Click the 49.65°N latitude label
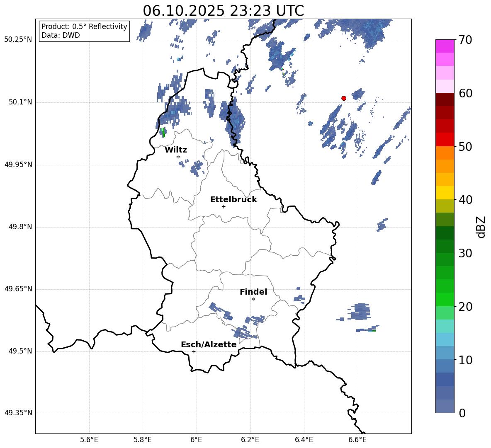Screen dimensions: 491x448 coord(18,289)
